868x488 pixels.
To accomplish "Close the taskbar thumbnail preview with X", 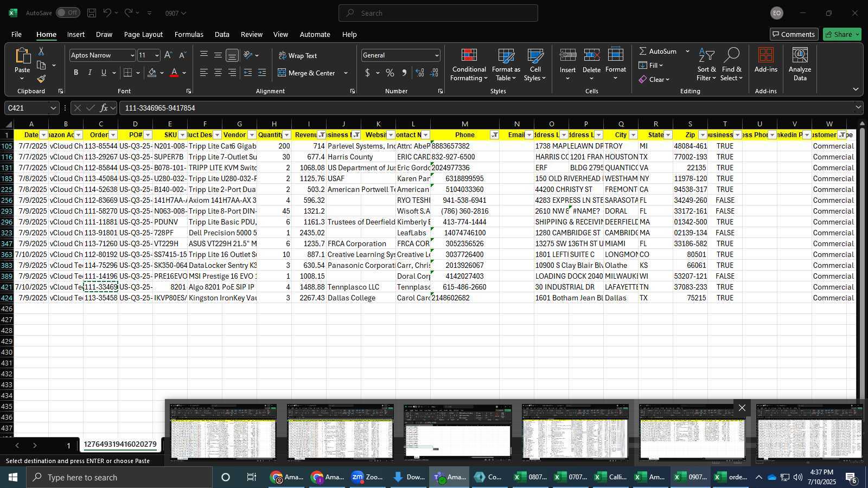I will point(742,408).
